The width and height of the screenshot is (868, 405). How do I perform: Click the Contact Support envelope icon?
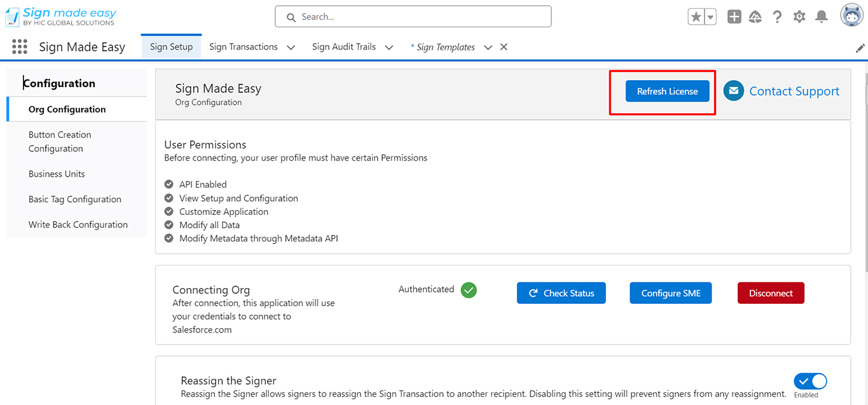(x=734, y=91)
